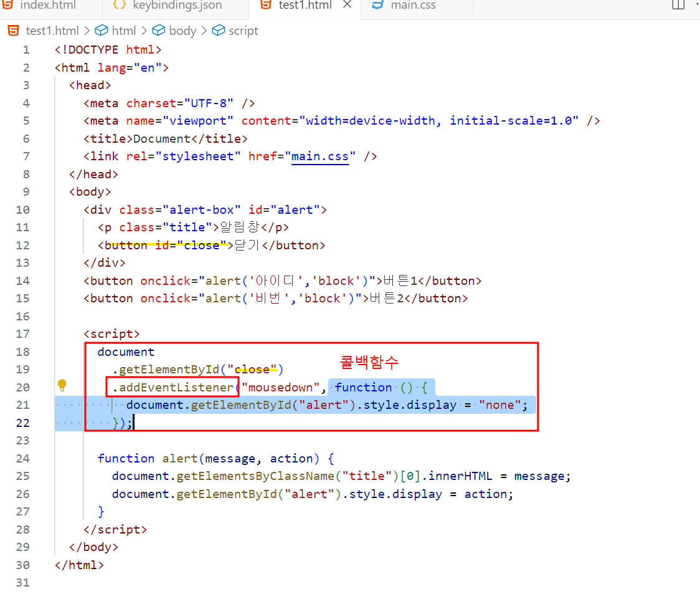Click line number 20 in the gutter
700x594 pixels.
(23, 388)
